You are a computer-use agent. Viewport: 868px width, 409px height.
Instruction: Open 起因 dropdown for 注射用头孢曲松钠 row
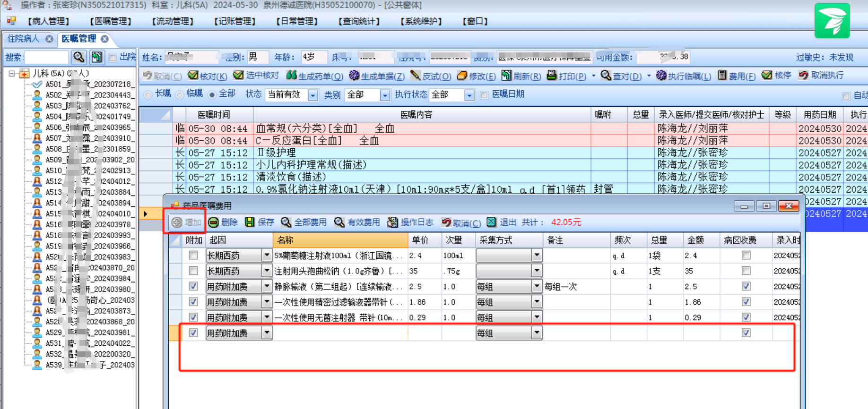coord(267,271)
